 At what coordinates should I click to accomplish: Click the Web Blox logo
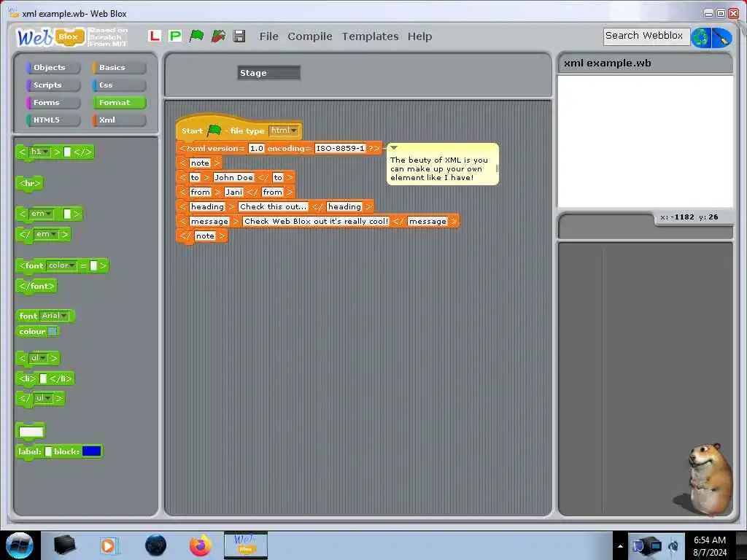50,36
